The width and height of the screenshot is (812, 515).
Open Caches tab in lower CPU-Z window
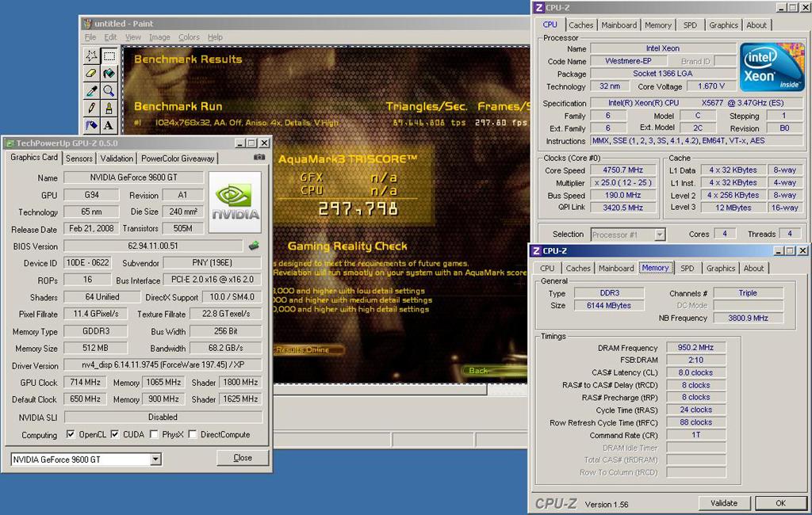coord(578,268)
